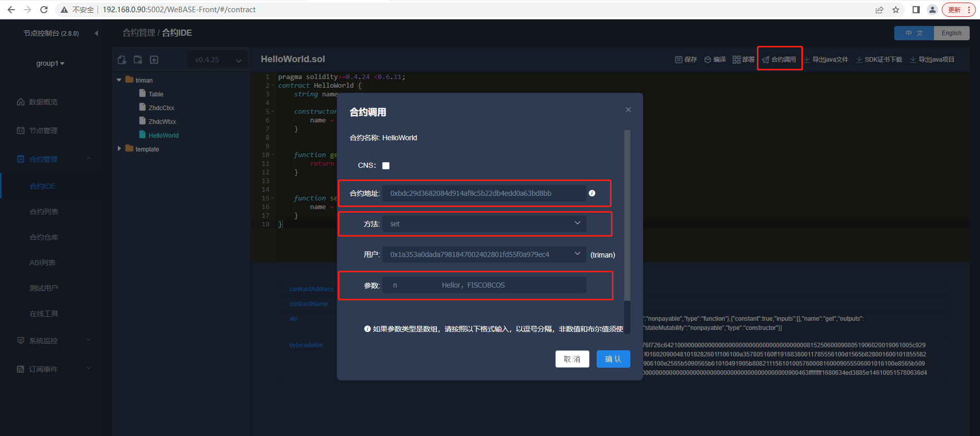This screenshot has width=980, height=436.
Task: Click the browser address bar URL
Action: [x=179, y=10]
